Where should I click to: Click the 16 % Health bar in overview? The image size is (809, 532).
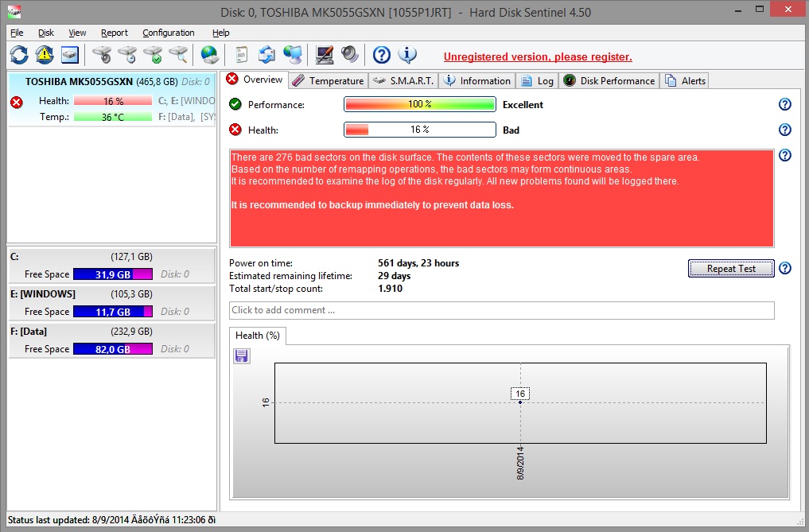pos(420,130)
